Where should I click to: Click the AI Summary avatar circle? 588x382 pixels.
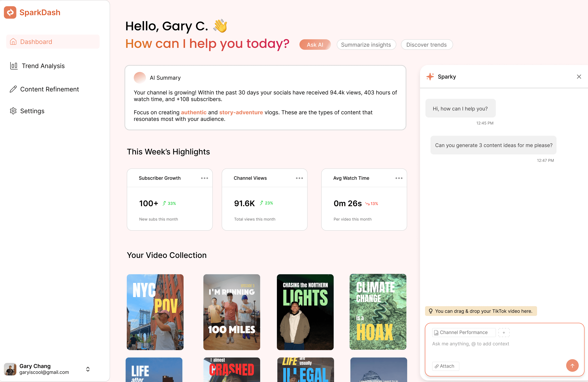coord(140,78)
